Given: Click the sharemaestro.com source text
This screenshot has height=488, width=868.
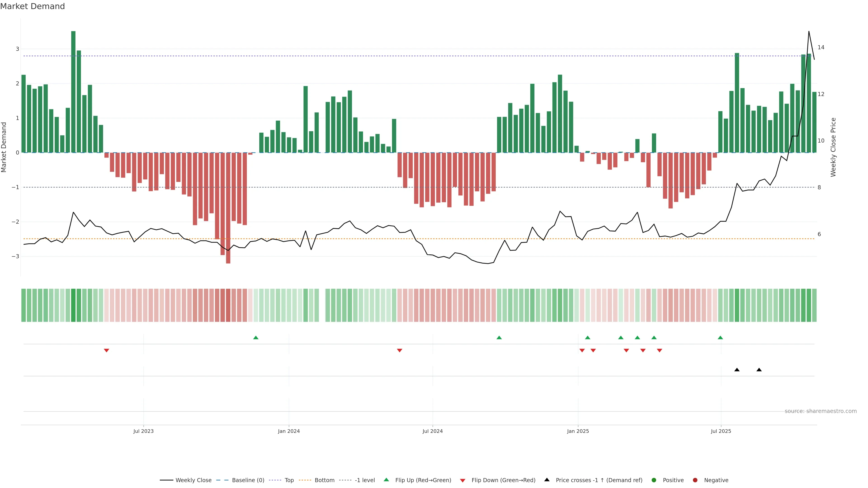Looking at the screenshot, I should 821,411.
